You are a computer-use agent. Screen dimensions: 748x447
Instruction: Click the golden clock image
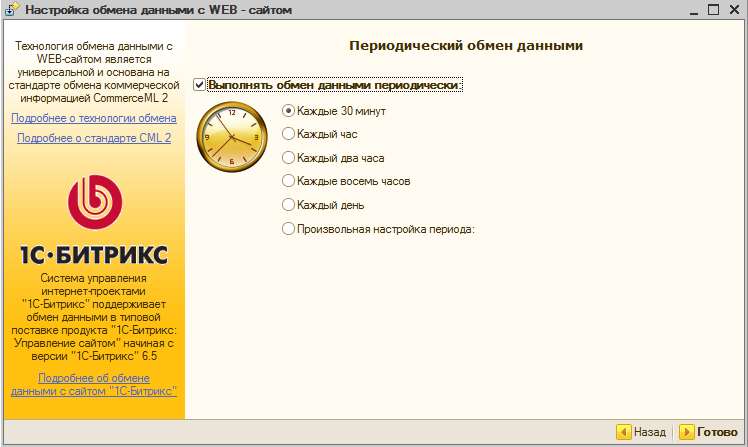pyautogui.click(x=232, y=137)
